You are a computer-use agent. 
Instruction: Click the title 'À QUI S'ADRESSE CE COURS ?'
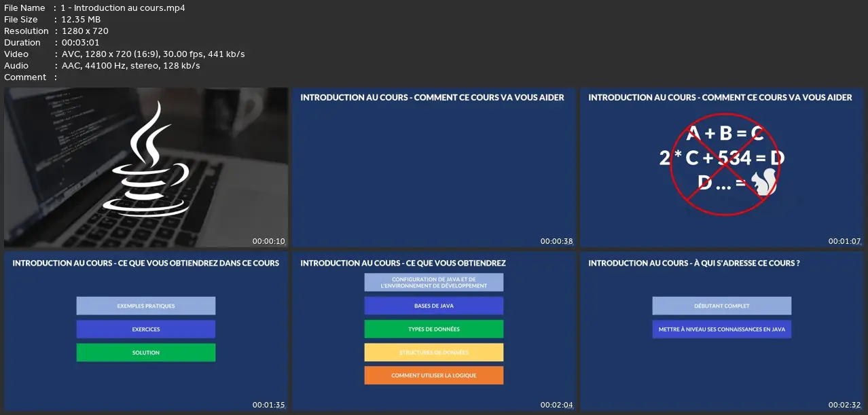coord(747,263)
